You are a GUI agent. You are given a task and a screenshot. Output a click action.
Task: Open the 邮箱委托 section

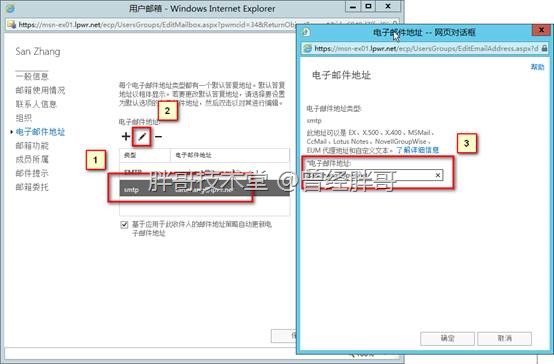(x=32, y=187)
